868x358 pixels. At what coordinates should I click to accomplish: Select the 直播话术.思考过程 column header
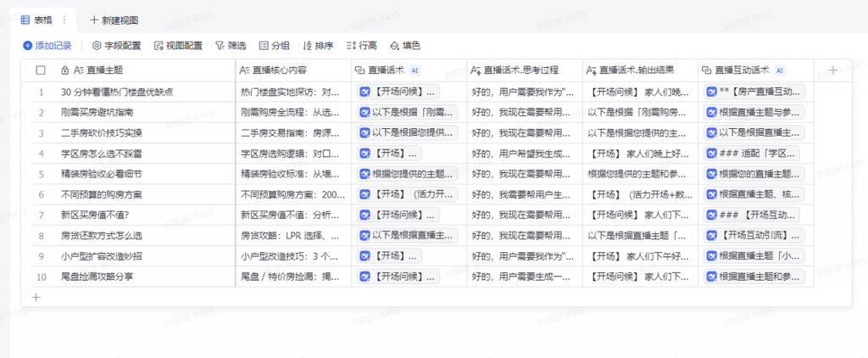(524, 70)
